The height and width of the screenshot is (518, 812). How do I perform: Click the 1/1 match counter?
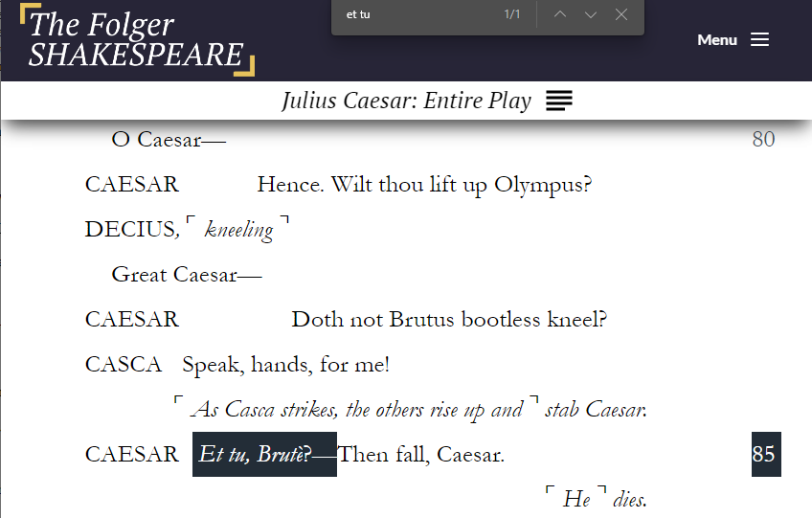(x=512, y=14)
